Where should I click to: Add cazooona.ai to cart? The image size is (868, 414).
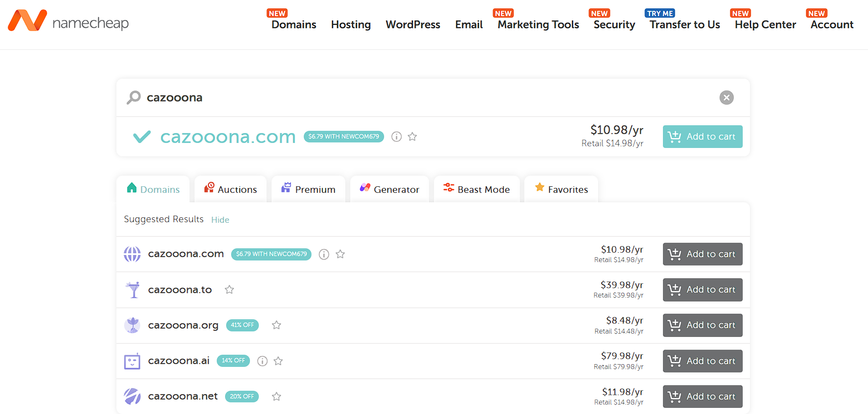[x=702, y=361]
